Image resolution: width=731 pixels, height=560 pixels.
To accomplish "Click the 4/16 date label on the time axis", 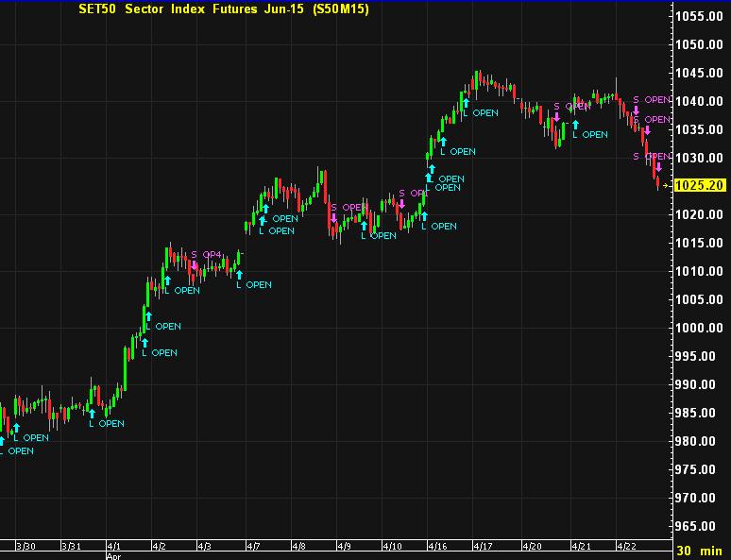I will (437, 546).
